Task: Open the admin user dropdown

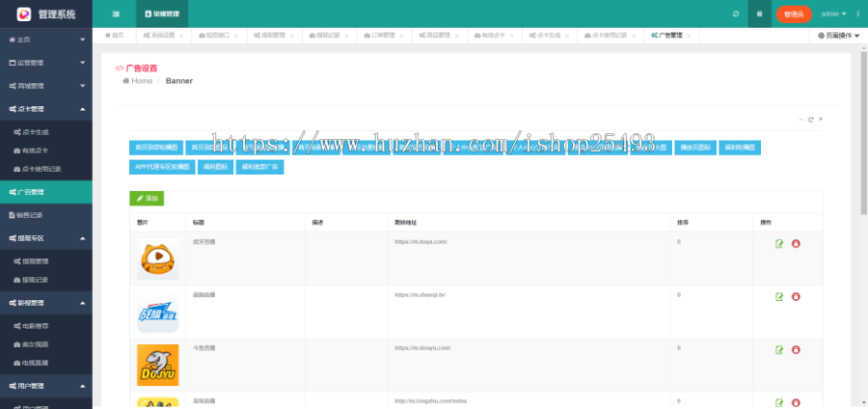Action: pyautogui.click(x=833, y=14)
